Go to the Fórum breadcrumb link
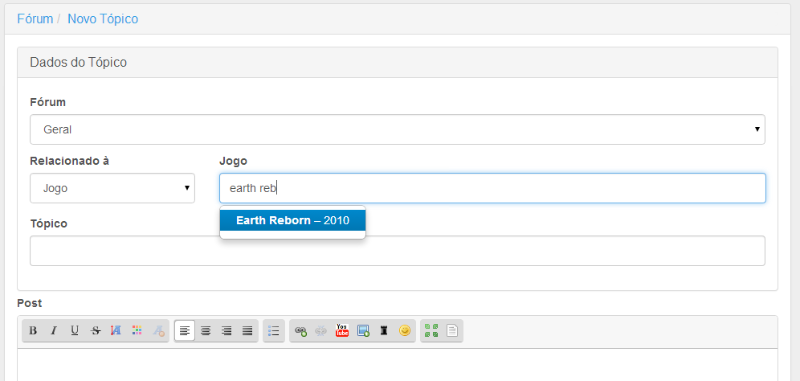The width and height of the screenshot is (800, 381). pyautogui.click(x=35, y=19)
